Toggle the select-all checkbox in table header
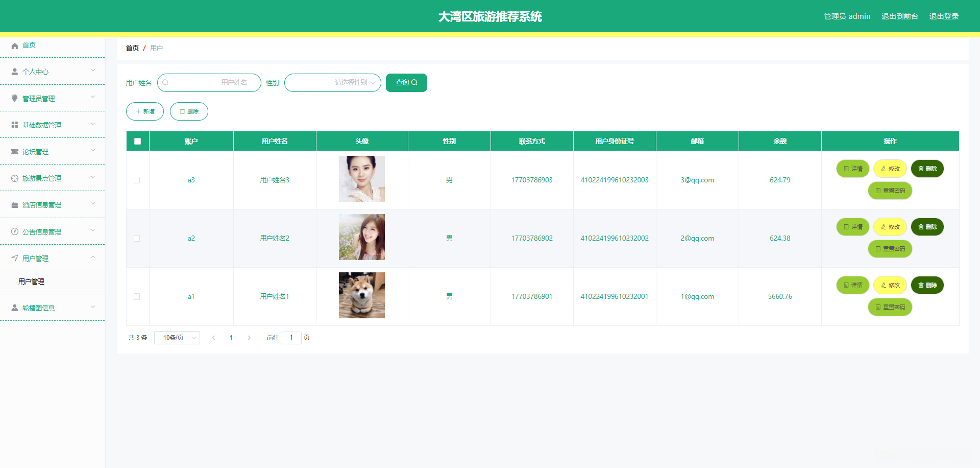The image size is (980, 468). pyautogui.click(x=138, y=142)
